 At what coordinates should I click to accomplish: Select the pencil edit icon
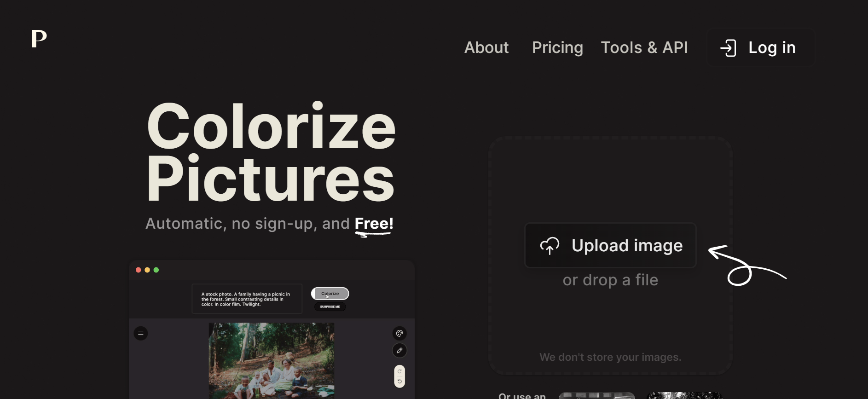pyautogui.click(x=399, y=351)
